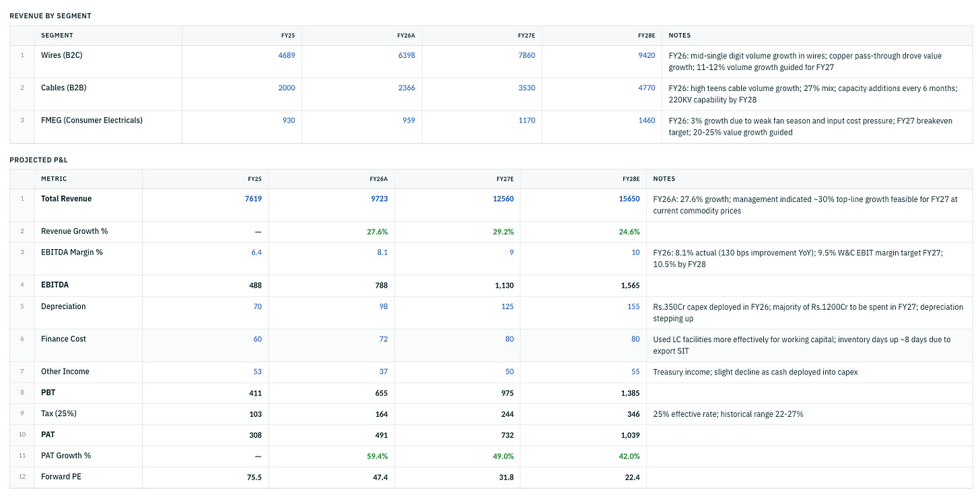Click the PROJECTED P&L heading
The image size is (980, 497).
point(38,160)
